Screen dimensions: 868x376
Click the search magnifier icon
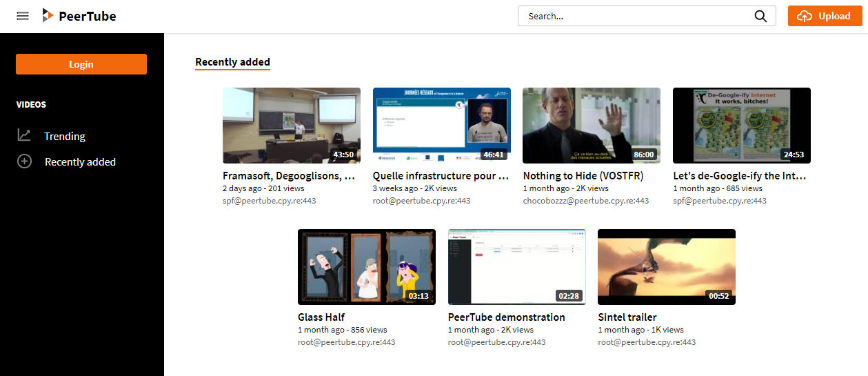click(760, 17)
